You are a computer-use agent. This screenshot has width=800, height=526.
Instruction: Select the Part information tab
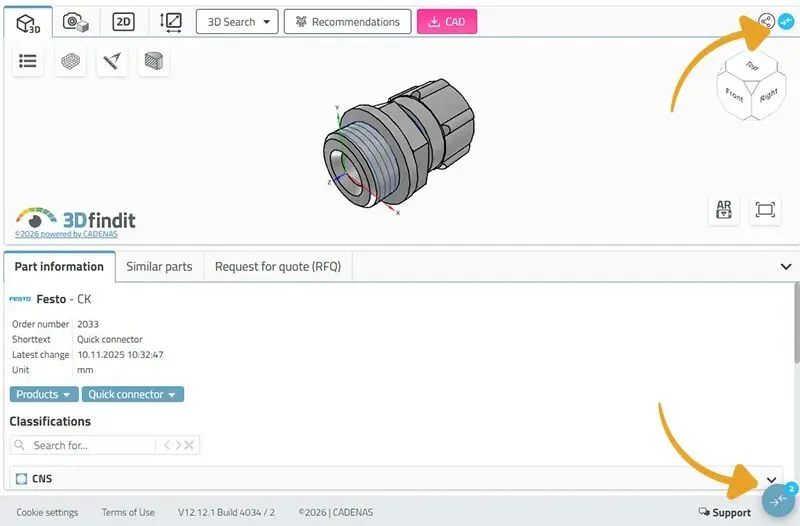(x=59, y=267)
